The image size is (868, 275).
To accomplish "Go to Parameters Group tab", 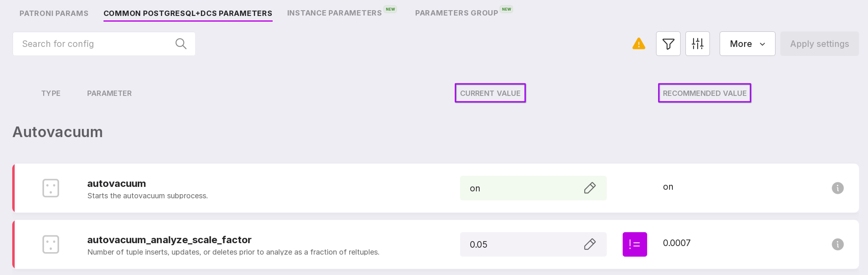I will (456, 13).
